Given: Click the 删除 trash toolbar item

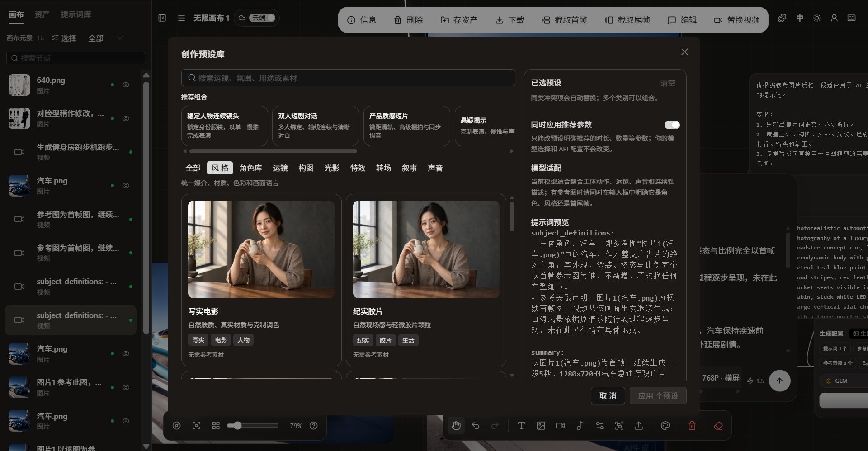Looking at the screenshot, I should [x=408, y=20].
